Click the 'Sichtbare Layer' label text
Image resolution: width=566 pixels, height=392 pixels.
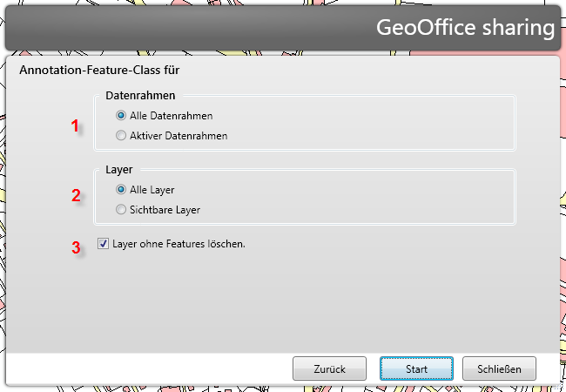165,210
